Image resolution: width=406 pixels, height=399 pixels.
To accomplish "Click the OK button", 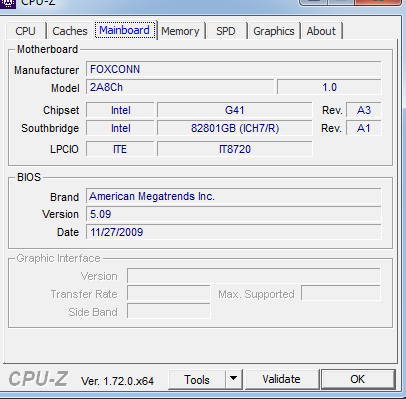I will tap(358, 379).
